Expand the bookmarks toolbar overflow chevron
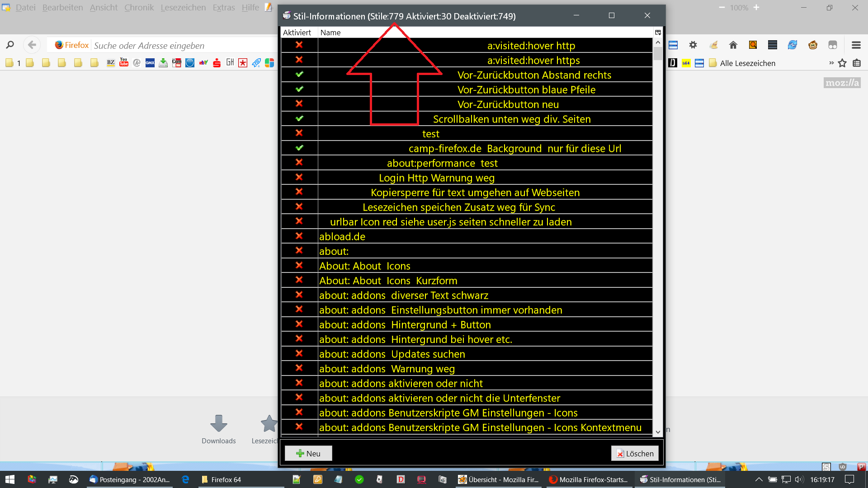The image size is (868, 488). pos(831,63)
